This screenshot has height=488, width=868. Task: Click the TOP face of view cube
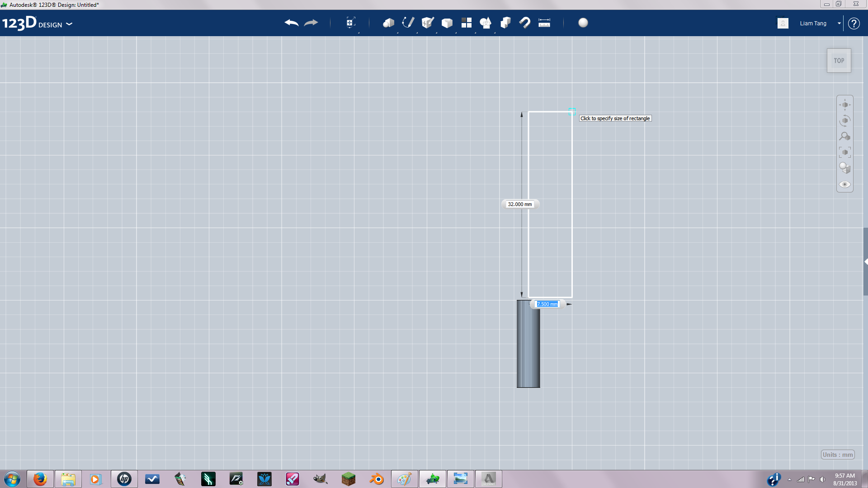839,61
